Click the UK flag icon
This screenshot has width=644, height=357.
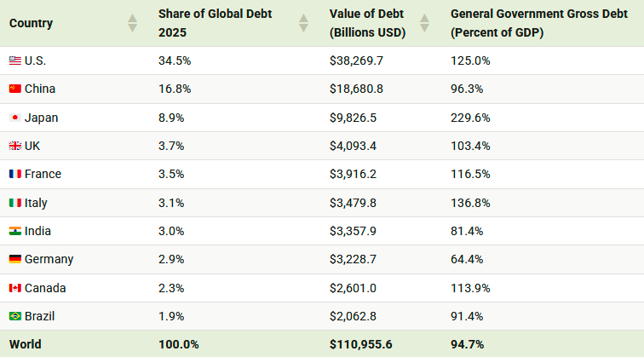click(14, 146)
